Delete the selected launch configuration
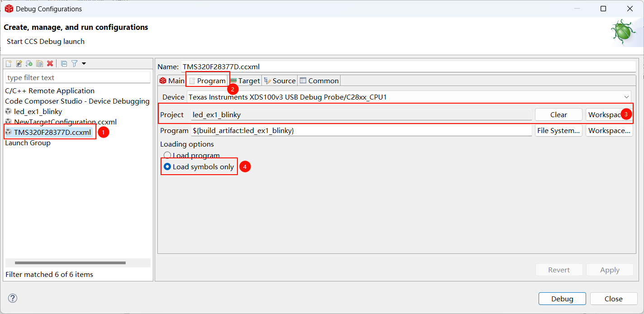This screenshot has height=314, width=644. coord(50,64)
